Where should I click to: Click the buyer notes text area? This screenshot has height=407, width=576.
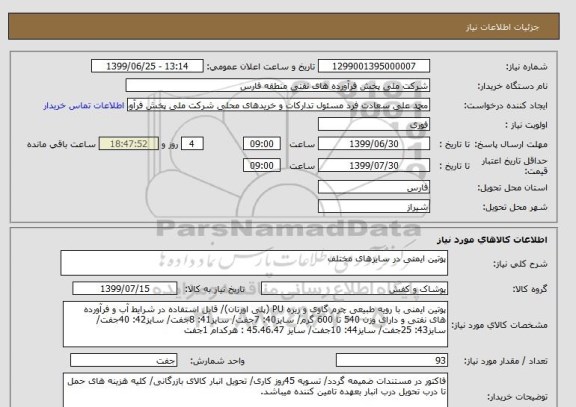[255, 390]
